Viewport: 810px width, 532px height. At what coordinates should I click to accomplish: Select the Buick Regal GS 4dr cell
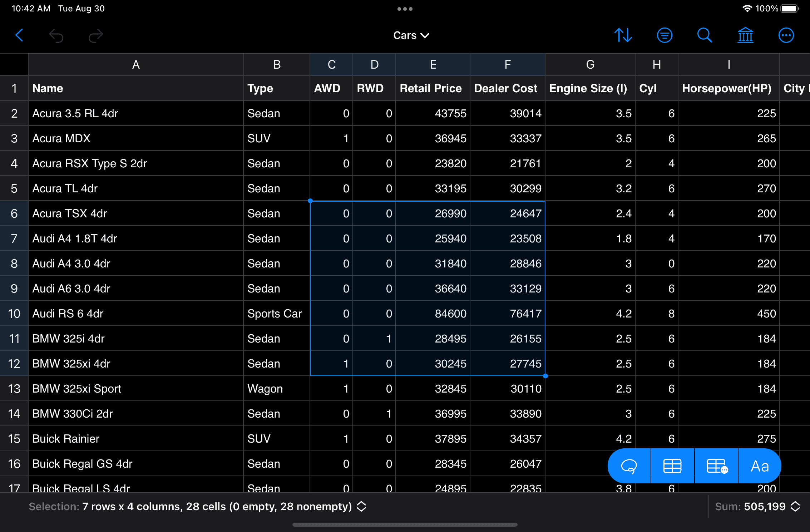pos(136,464)
